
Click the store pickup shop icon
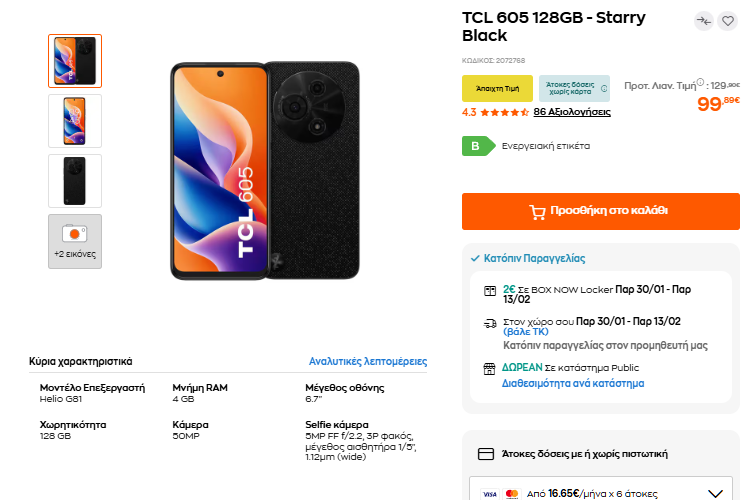coord(490,368)
